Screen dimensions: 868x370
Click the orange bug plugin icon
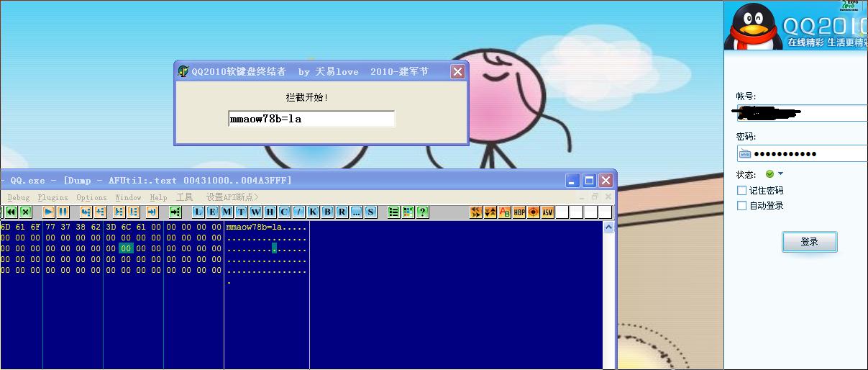click(x=534, y=212)
